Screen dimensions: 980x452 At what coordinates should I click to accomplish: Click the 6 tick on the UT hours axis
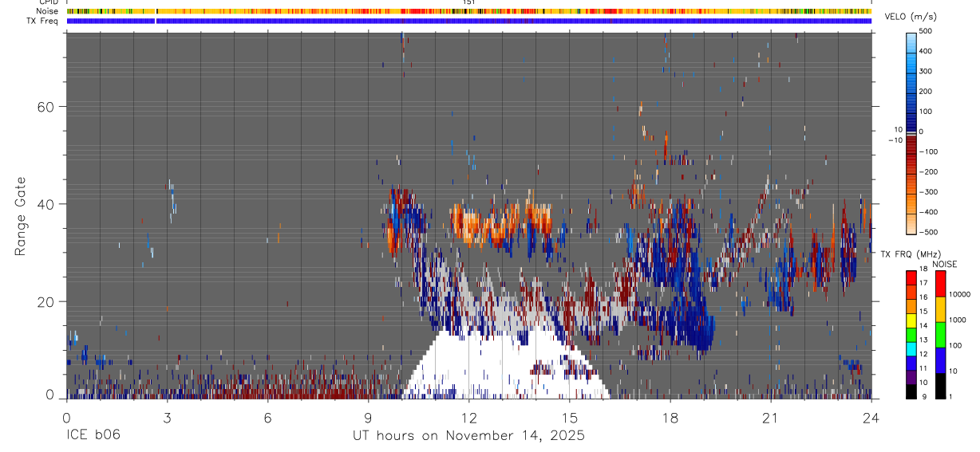click(x=267, y=418)
